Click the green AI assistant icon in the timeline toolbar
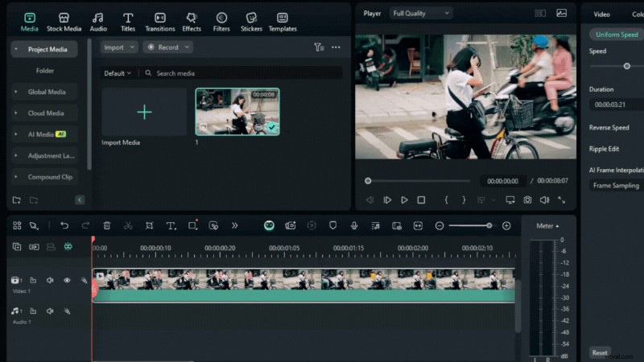644x362 pixels. coord(269,225)
